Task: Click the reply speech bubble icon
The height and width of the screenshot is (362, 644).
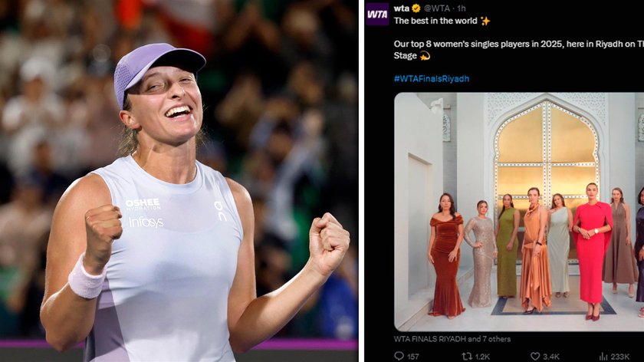Action: tap(399, 356)
